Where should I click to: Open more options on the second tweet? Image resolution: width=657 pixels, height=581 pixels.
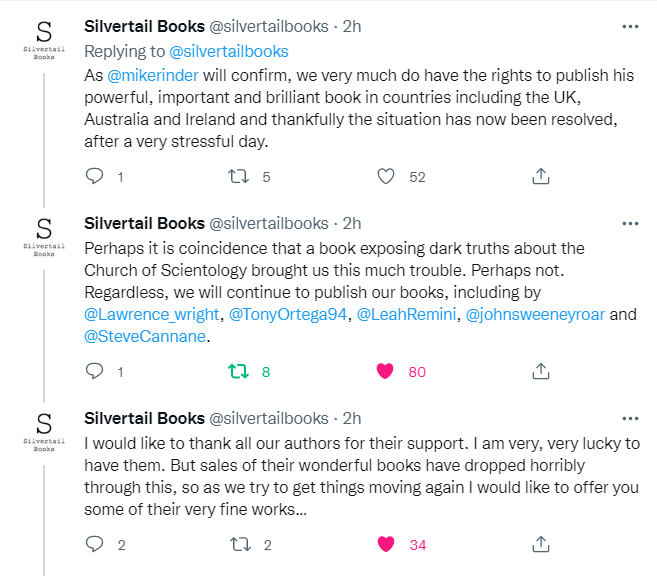point(627,222)
